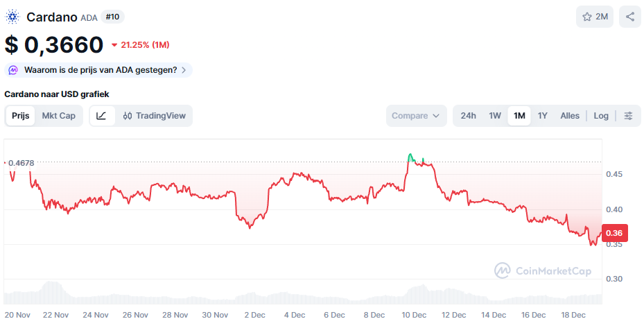Viewport: 644px width, 319px height.
Task: Click the Cardano logo icon
Action: (x=13, y=17)
